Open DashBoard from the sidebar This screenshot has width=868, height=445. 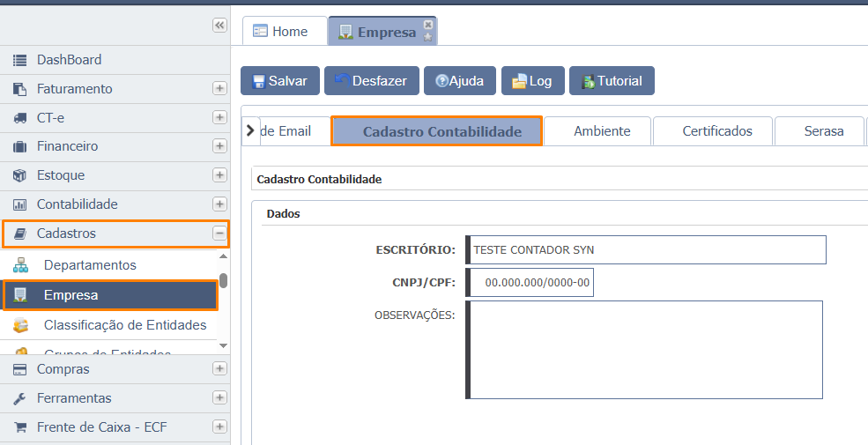tap(69, 60)
